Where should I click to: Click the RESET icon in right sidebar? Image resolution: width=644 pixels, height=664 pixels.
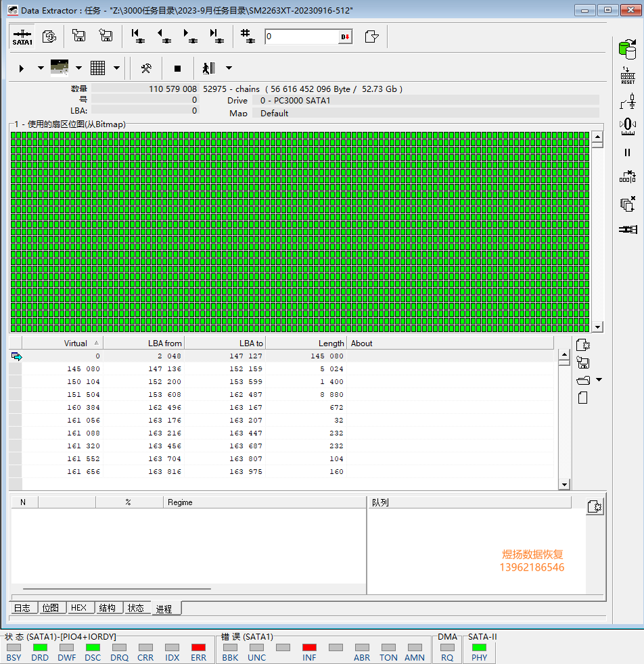tap(628, 76)
